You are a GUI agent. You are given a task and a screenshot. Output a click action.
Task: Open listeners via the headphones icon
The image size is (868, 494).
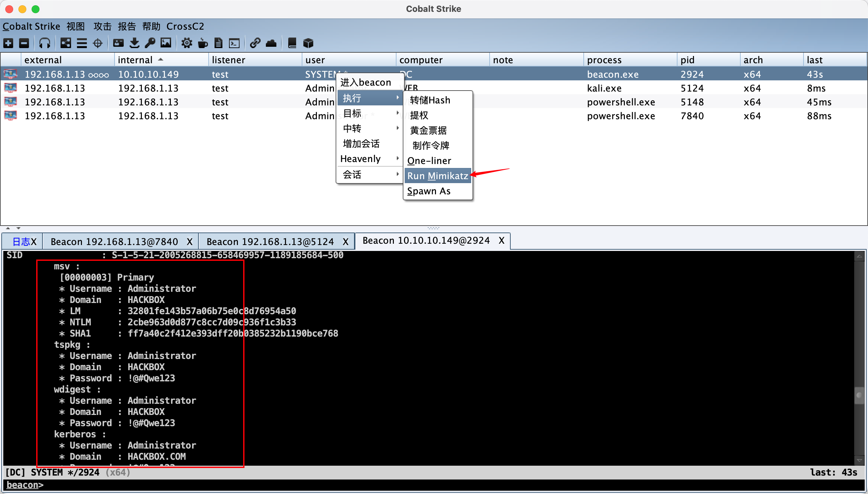pos(45,43)
